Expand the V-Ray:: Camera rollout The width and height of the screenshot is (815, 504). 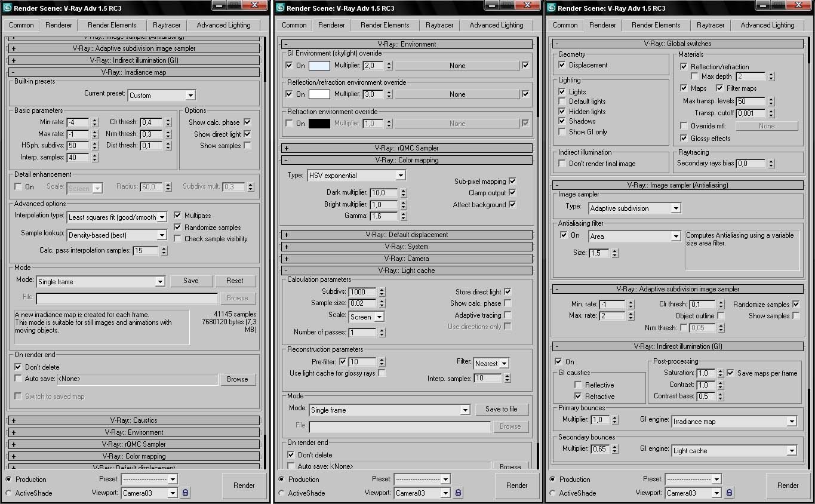[407, 259]
